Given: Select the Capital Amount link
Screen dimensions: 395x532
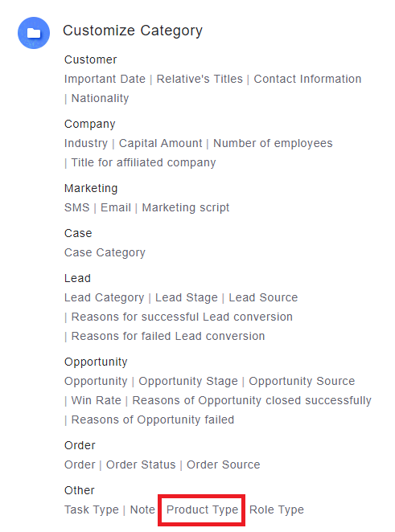Looking at the screenshot, I should coord(161,144).
